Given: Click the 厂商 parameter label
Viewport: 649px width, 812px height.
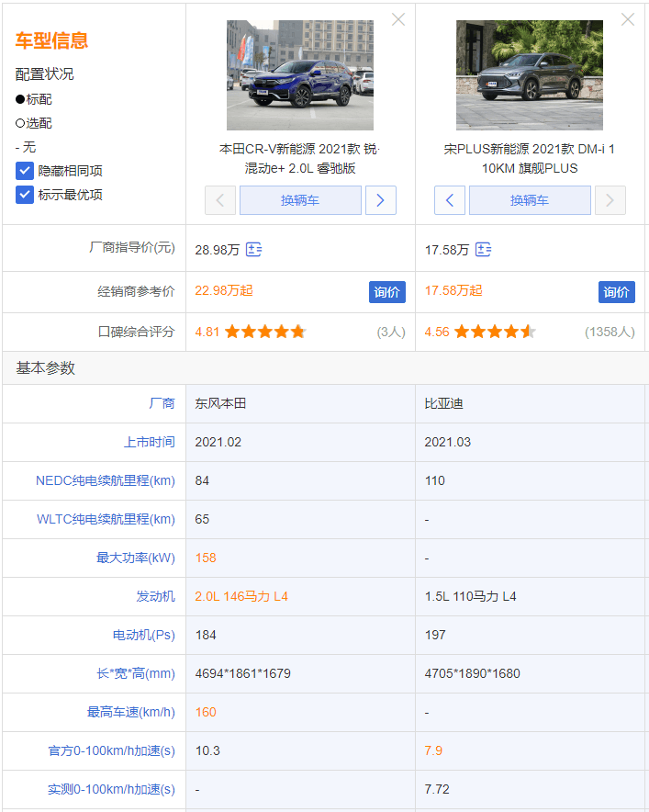Looking at the screenshot, I should click(162, 403).
